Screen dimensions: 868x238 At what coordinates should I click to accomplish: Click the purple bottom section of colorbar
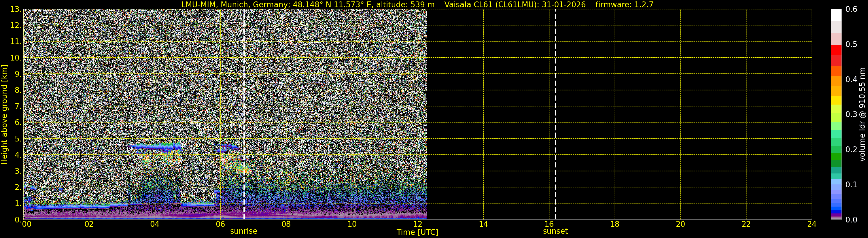tap(836, 214)
